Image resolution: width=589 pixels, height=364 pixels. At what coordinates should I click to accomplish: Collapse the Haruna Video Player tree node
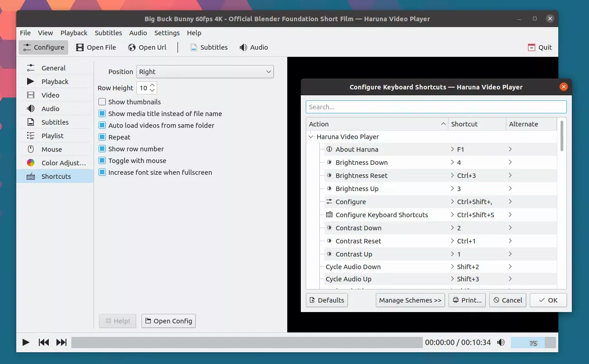coord(311,136)
